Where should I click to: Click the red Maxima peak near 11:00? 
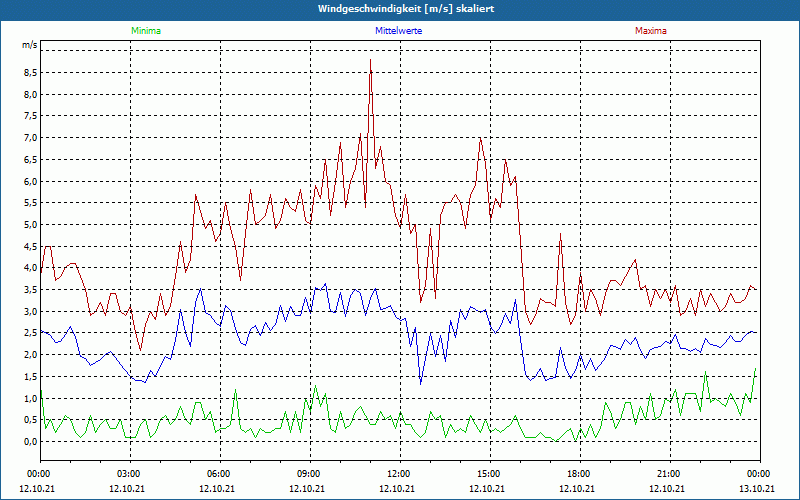click(x=370, y=60)
